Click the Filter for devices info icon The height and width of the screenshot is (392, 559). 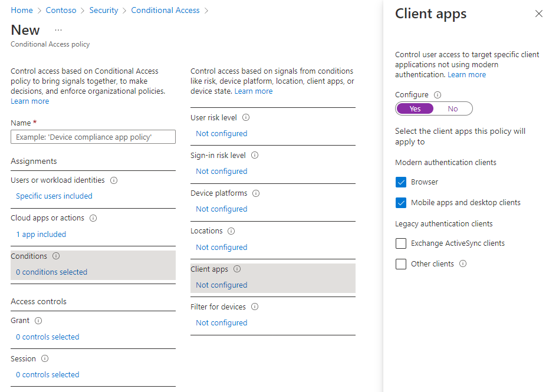coord(254,307)
